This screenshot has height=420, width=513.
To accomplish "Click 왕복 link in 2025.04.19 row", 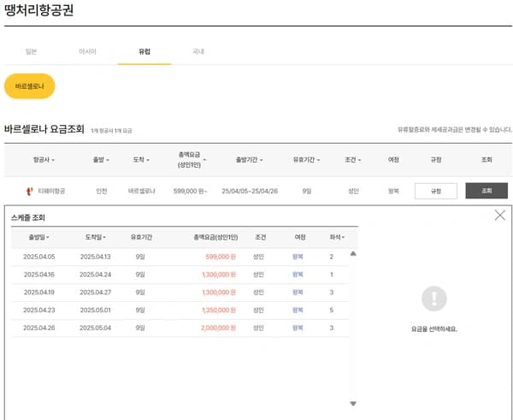I will click(x=298, y=293).
